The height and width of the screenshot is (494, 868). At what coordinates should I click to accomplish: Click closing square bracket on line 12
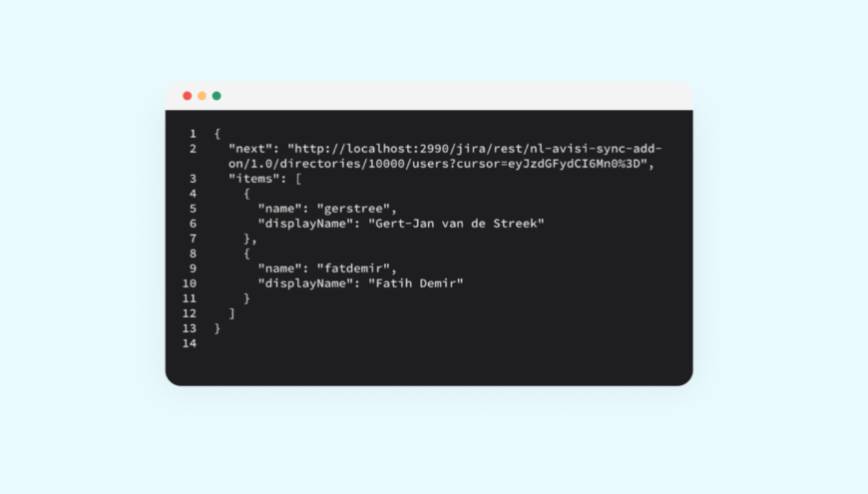[231, 313]
